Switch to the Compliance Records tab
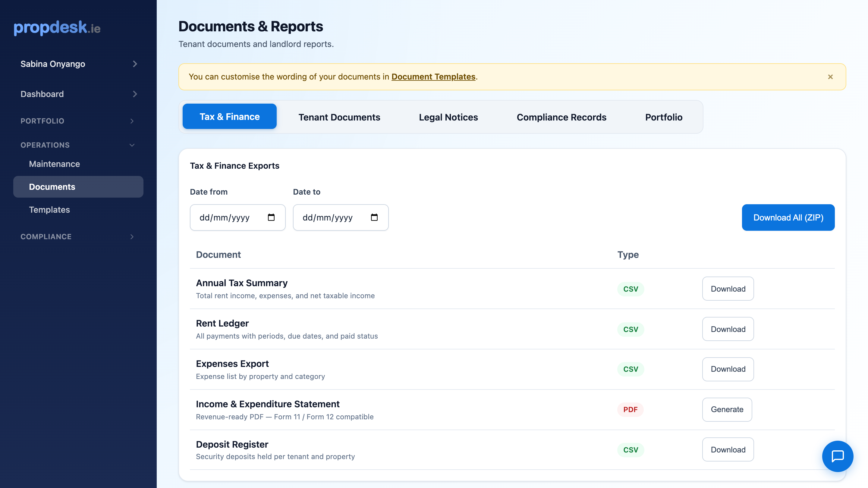 pos(561,117)
